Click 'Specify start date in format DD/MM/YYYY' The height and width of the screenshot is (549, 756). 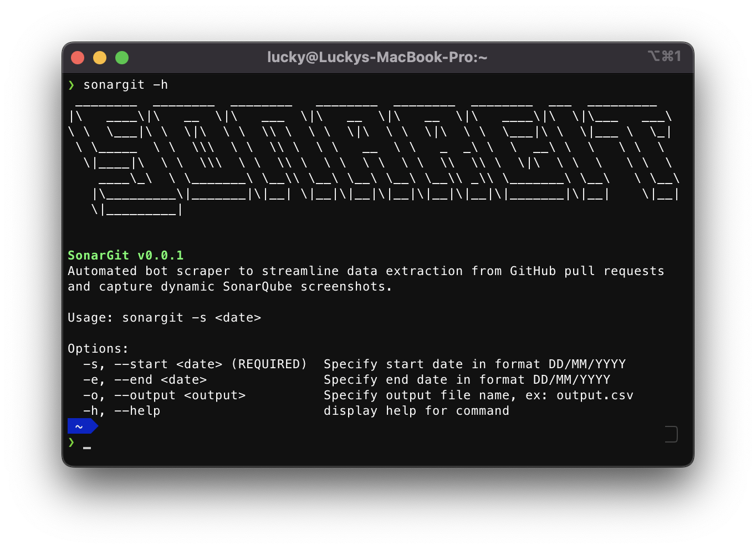(475, 364)
